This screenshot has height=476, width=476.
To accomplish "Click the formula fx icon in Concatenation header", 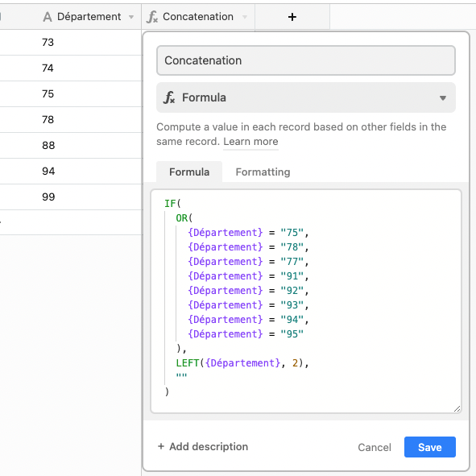I will (152, 17).
